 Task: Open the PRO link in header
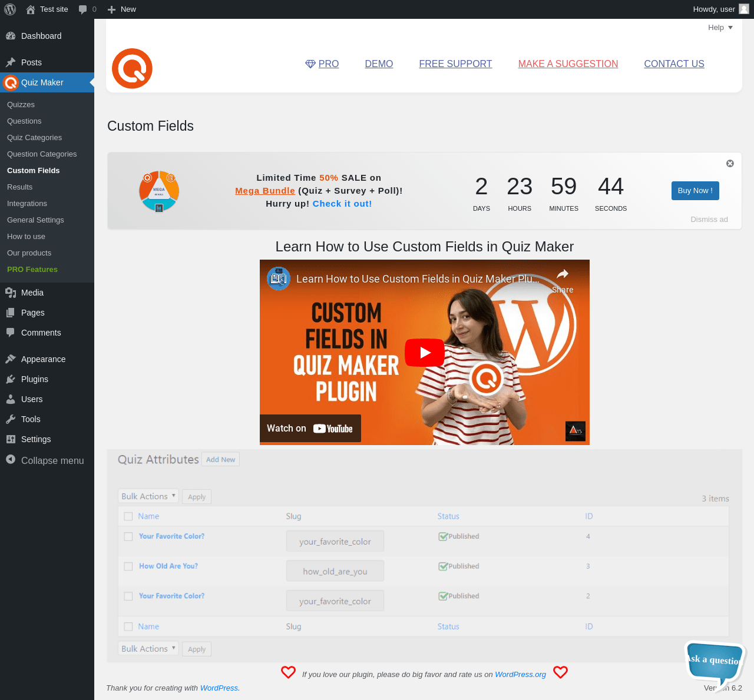coord(322,64)
